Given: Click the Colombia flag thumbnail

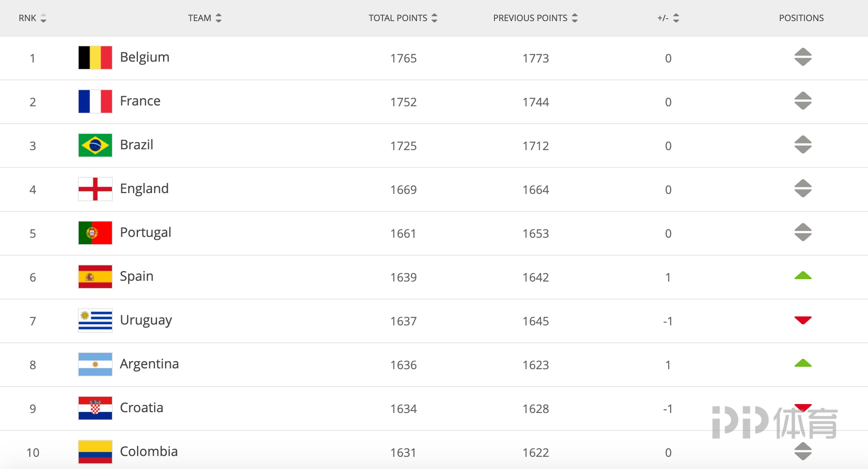Looking at the screenshot, I should pyautogui.click(x=95, y=452).
